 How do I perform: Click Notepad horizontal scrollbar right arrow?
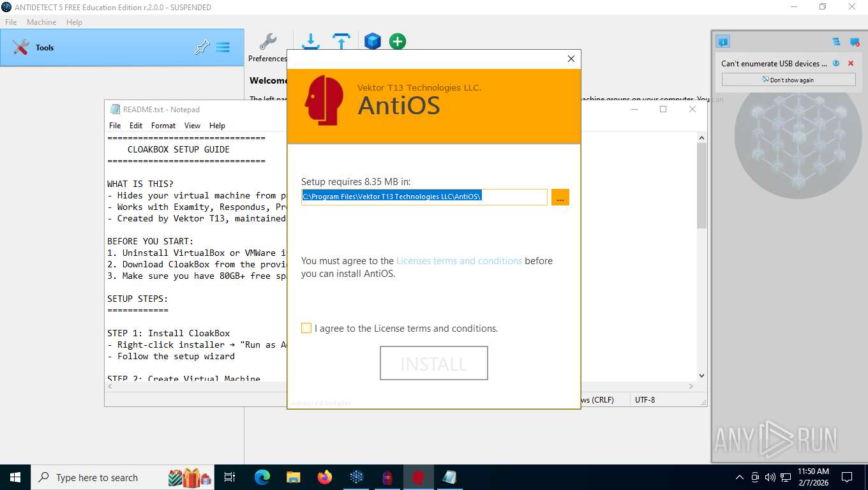(x=691, y=386)
